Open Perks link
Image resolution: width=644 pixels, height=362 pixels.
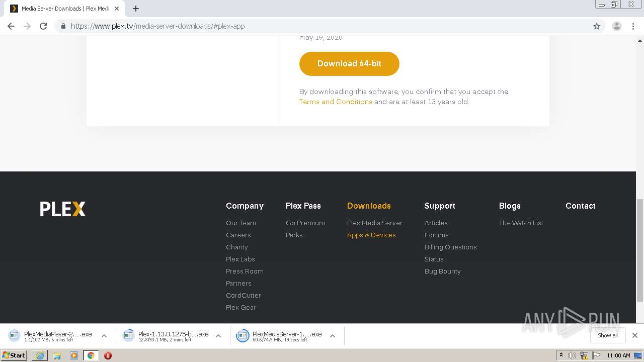point(294,235)
